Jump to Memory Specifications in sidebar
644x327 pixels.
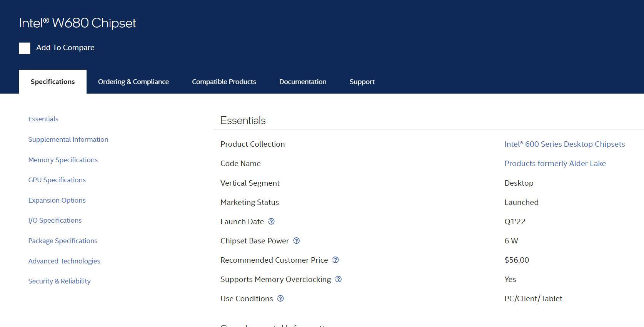tap(63, 160)
